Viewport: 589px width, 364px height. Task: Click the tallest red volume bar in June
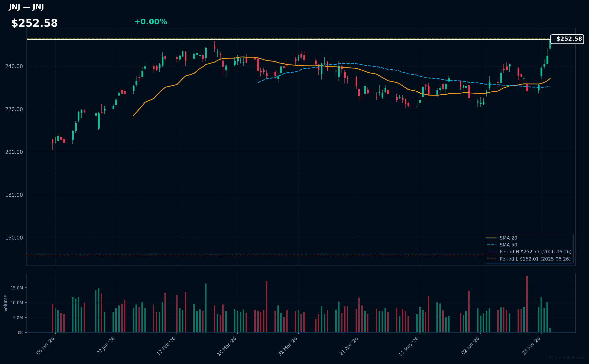point(527,304)
